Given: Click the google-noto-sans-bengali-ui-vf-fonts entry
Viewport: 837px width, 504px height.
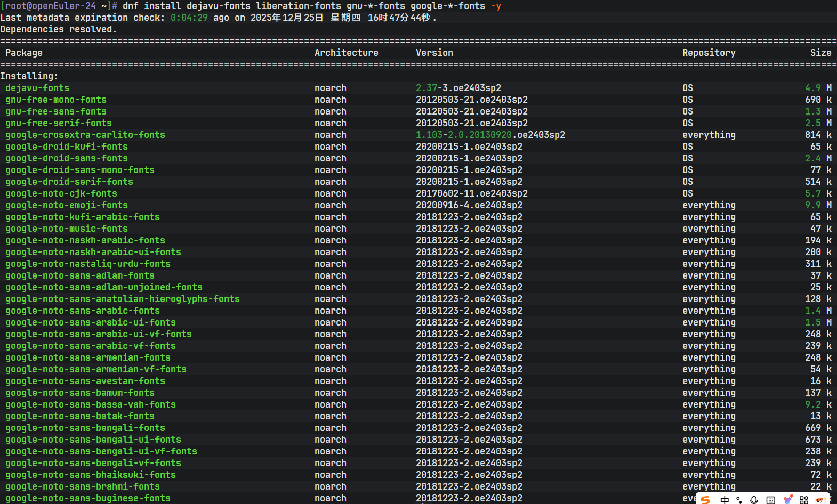Looking at the screenshot, I should click(x=101, y=451).
